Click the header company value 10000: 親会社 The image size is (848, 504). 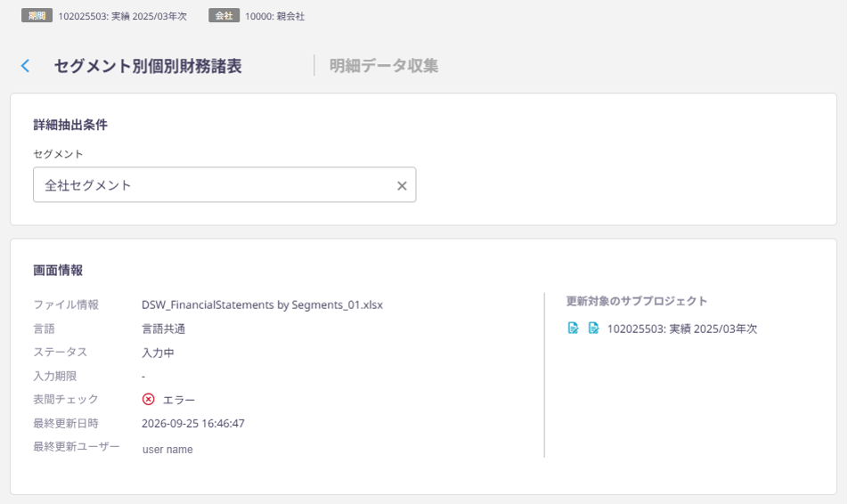click(x=274, y=16)
